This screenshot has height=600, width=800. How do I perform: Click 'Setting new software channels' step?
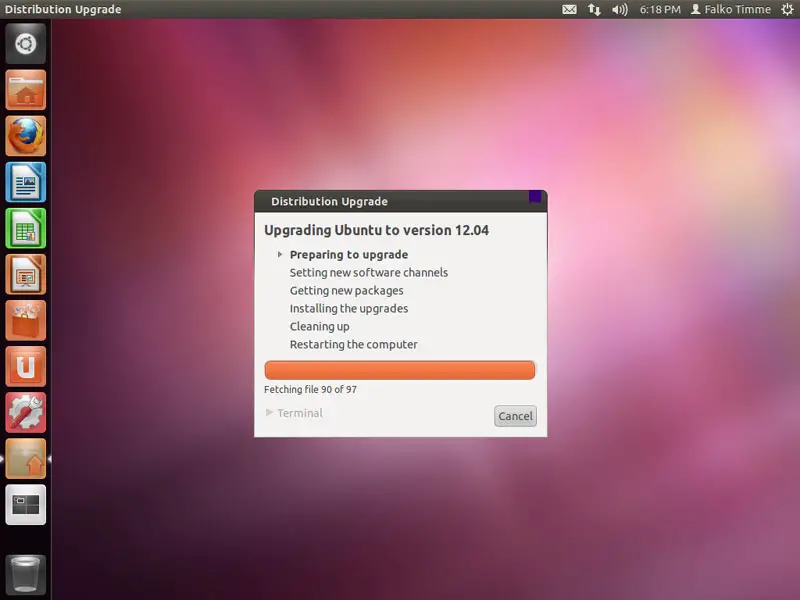(x=369, y=272)
